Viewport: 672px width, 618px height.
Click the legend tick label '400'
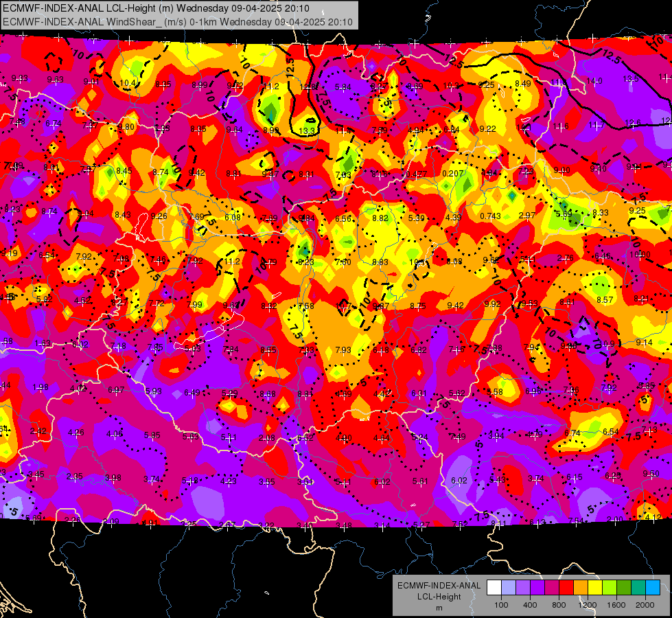[530, 605]
